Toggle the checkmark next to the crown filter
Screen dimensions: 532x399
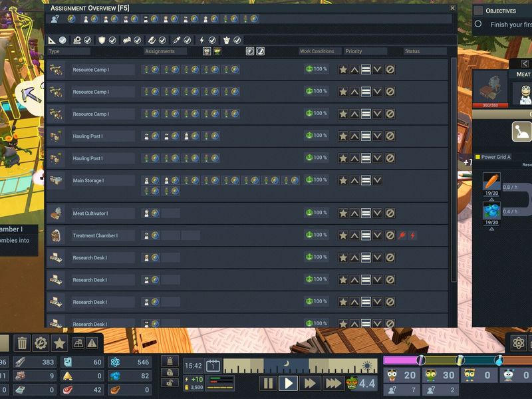237,41
